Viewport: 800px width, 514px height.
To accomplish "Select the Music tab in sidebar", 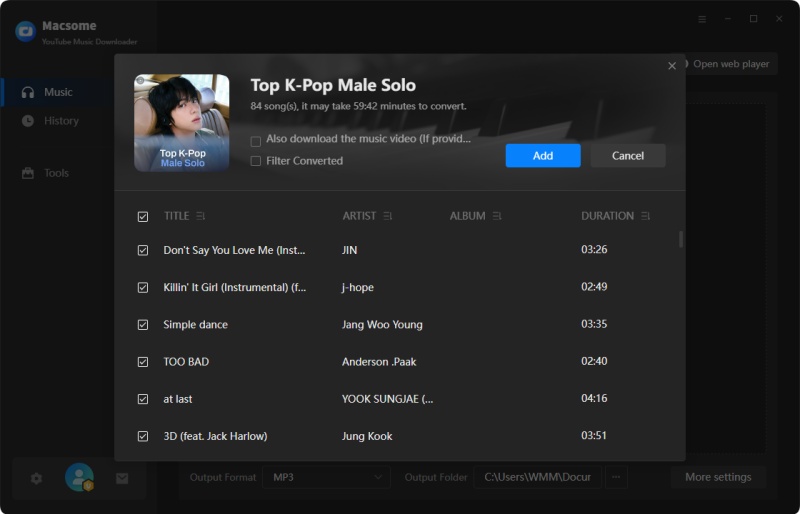I will pos(58,92).
